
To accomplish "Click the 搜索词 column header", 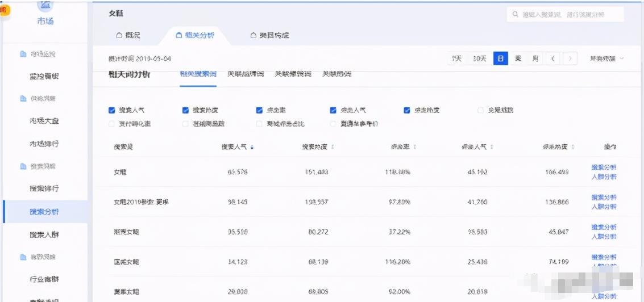I will click(123, 147).
